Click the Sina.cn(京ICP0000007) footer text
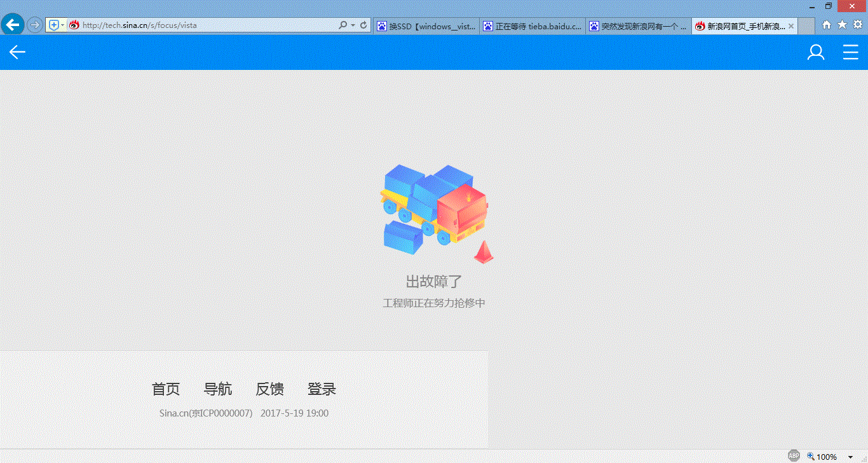This screenshot has width=868, height=463. tap(206, 413)
